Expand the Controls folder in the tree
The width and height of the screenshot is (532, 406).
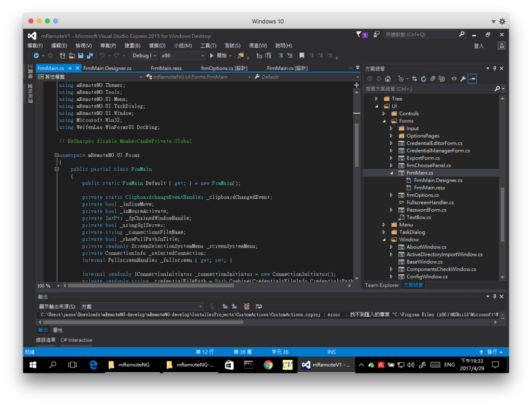[x=384, y=114]
